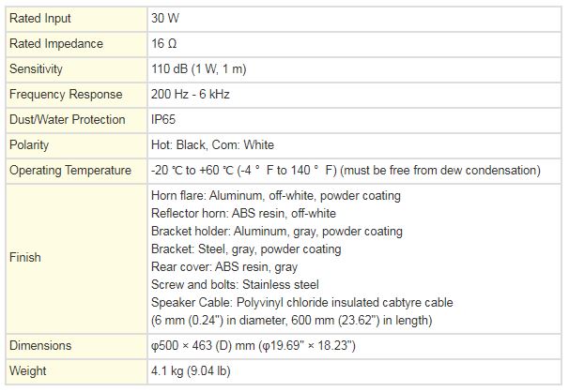The width and height of the screenshot is (569, 392).
Task: Click the Dust/Water Protection label
Action: click(x=67, y=119)
